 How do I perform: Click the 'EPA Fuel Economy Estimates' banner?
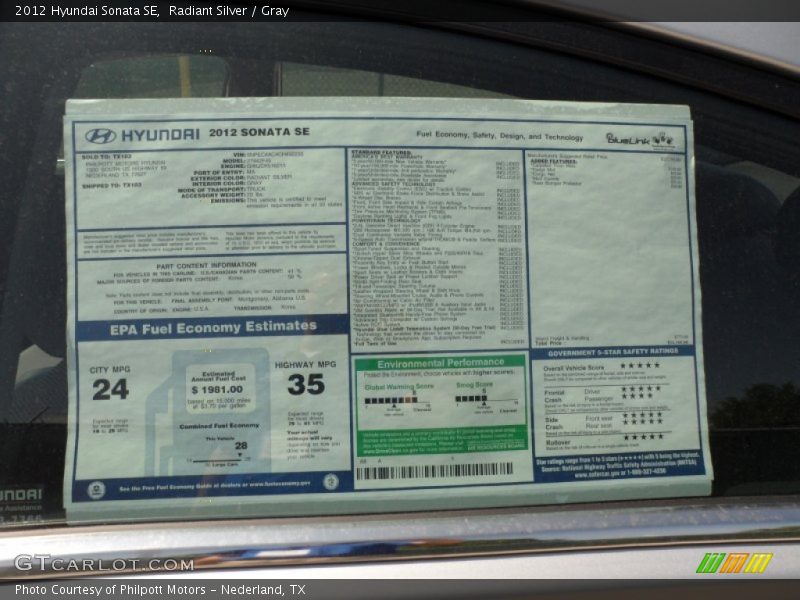213,328
